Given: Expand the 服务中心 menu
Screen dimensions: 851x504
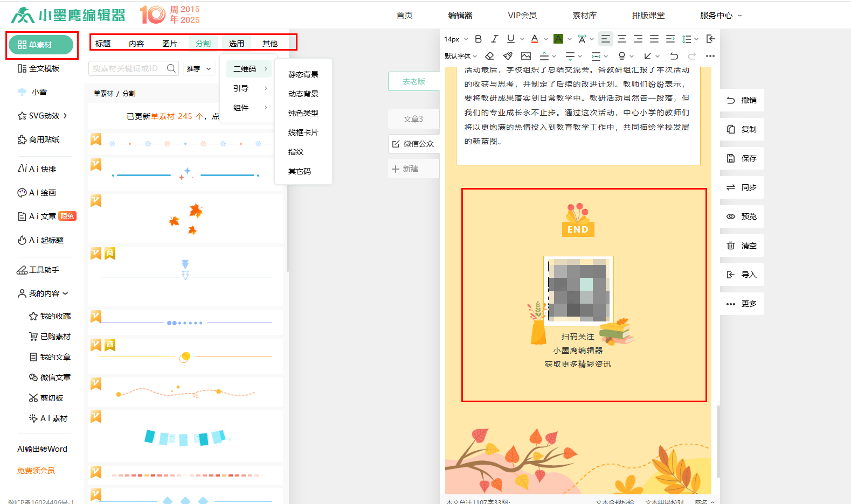Looking at the screenshot, I should click(721, 16).
